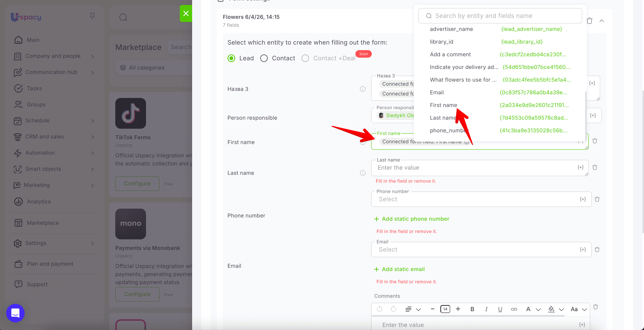Image resolution: width=644 pixels, height=330 pixels.
Task: Expand Company and people submenu
Action: (92, 56)
